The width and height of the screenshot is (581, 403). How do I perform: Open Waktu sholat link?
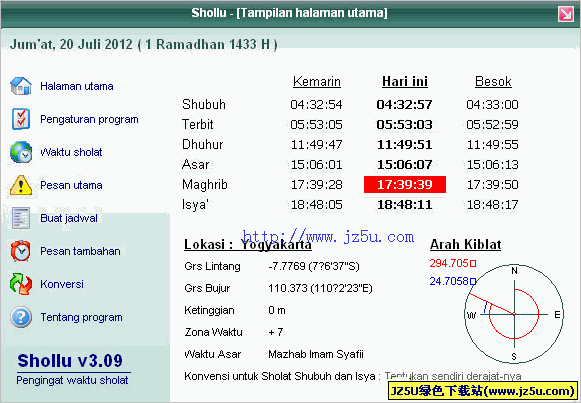71,152
